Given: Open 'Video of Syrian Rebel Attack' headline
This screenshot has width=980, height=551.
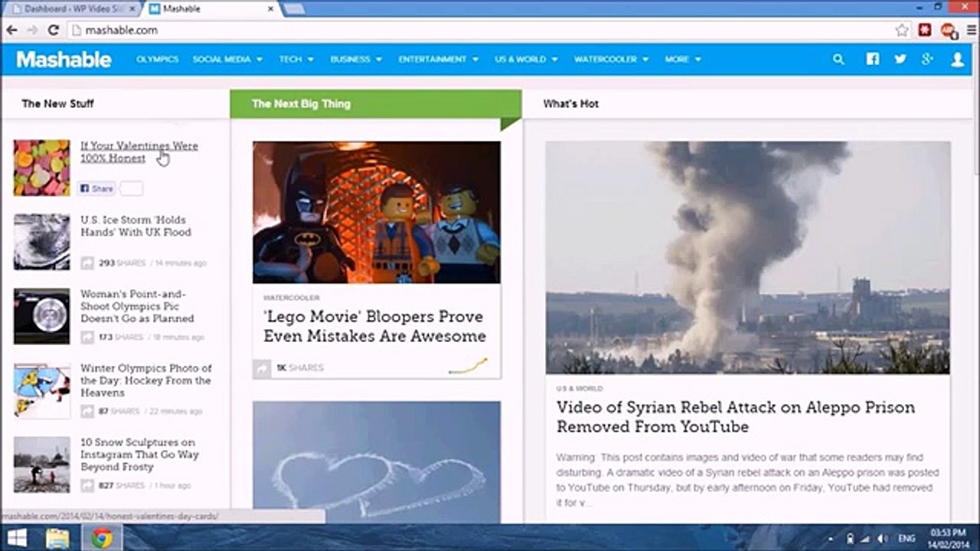Looking at the screenshot, I should (x=736, y=416).
